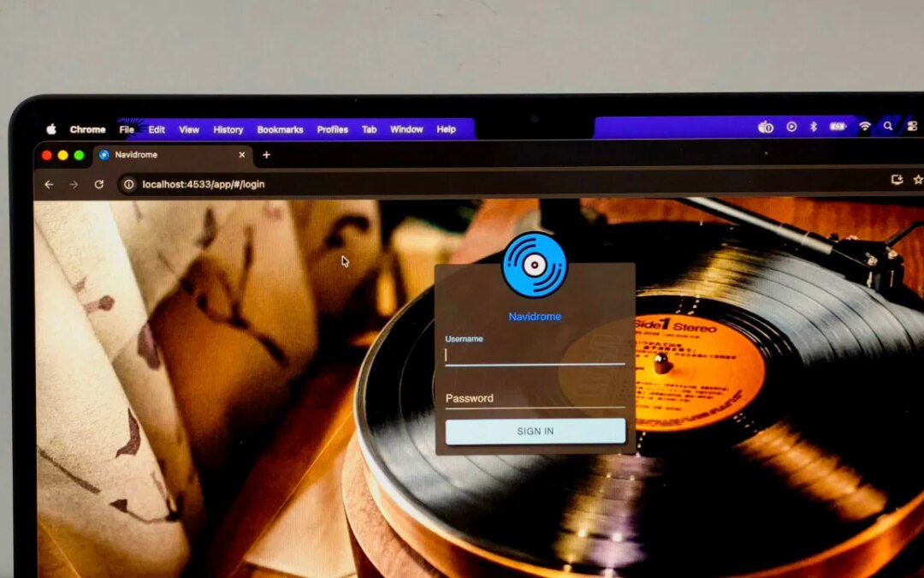Reload the current page
Viewport: 924px width, 578px height.
pos(100,184)
